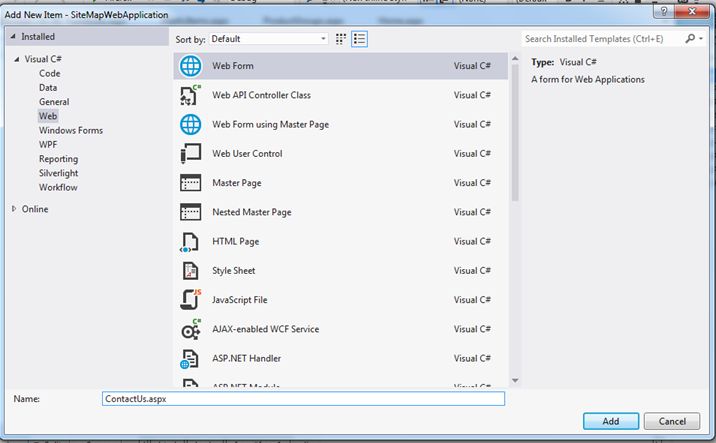The image size is (716, 443).
Task: Select the Silverlight category
Action: 58,173
